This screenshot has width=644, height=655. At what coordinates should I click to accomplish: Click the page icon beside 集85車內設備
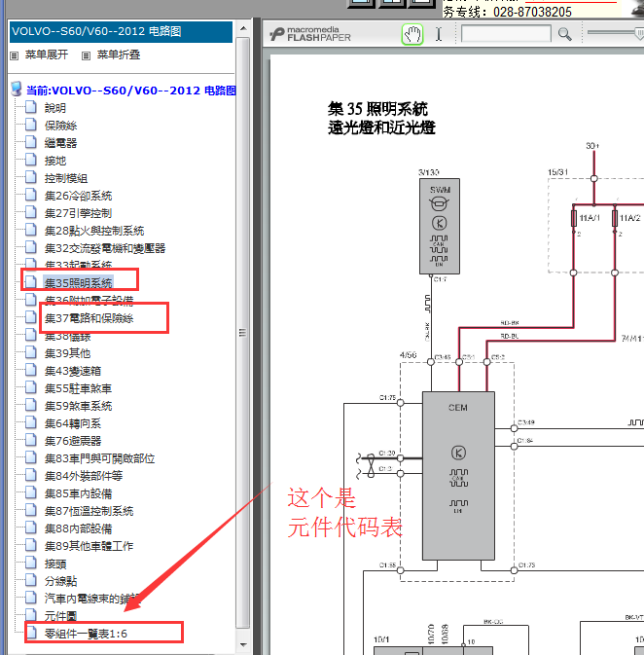[x=30, y=492]
